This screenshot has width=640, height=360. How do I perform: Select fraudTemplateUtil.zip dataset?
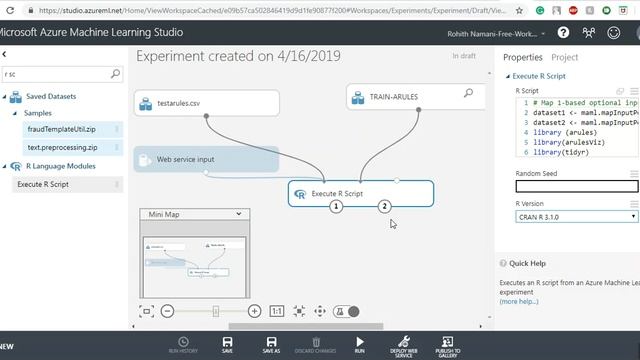pos(72,129)
